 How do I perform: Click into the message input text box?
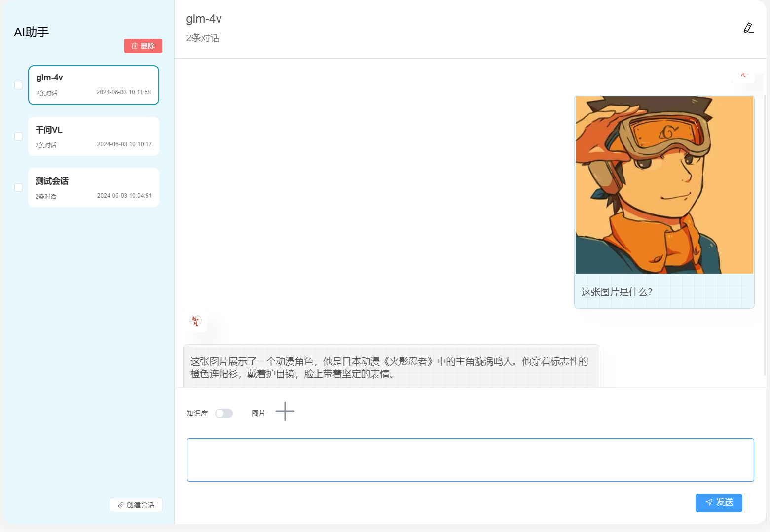tap(471, 460)
